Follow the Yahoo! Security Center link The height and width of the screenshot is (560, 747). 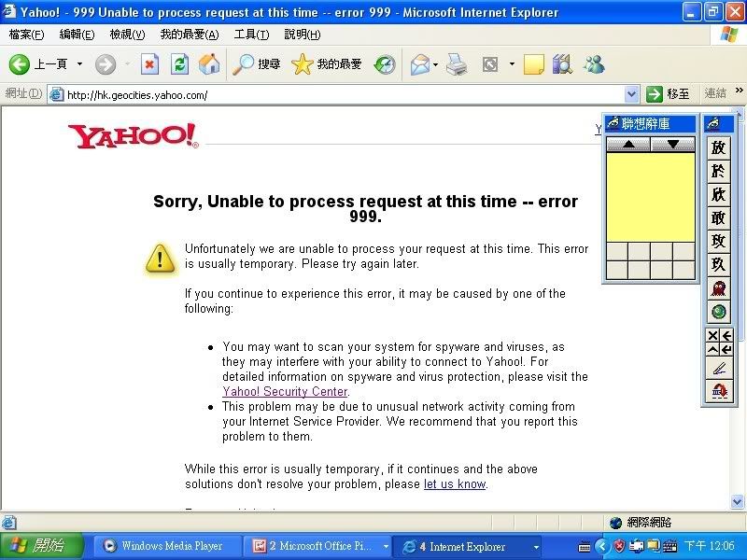(285, 391)
